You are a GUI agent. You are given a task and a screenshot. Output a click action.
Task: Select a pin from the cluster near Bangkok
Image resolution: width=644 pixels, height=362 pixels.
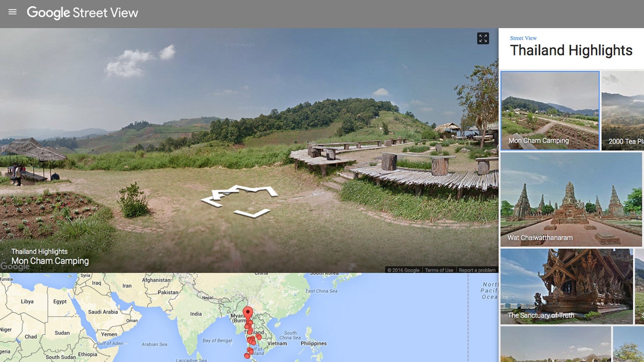(252, 340)
